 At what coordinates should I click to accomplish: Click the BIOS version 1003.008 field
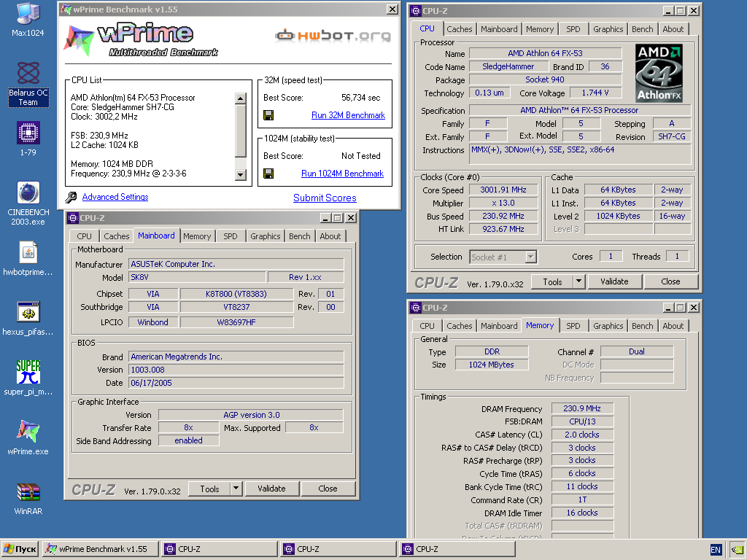tap(236, 370)
